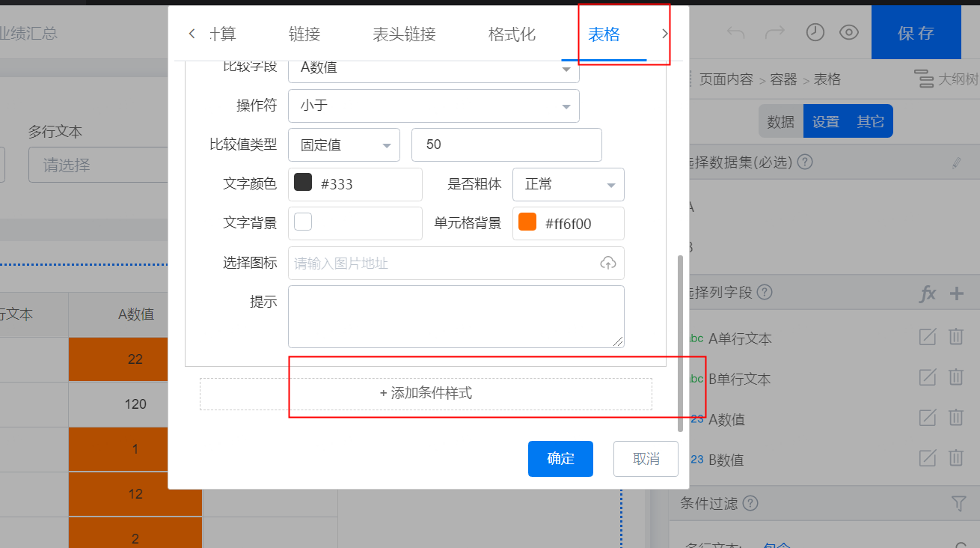This screenshot has height=548, width=980.
Task: Click the fx formula icon
Action: coord(927,293)
